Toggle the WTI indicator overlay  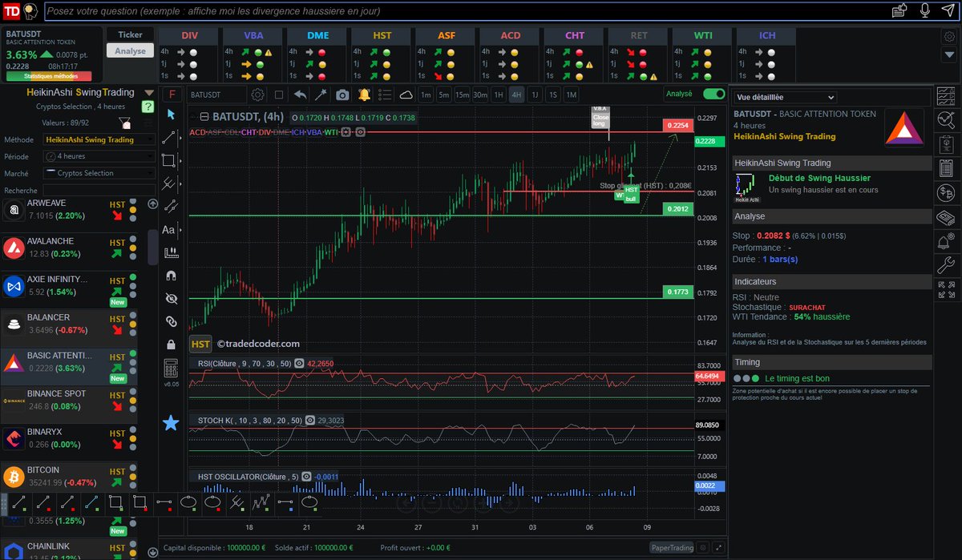click(x=330, y=132)
